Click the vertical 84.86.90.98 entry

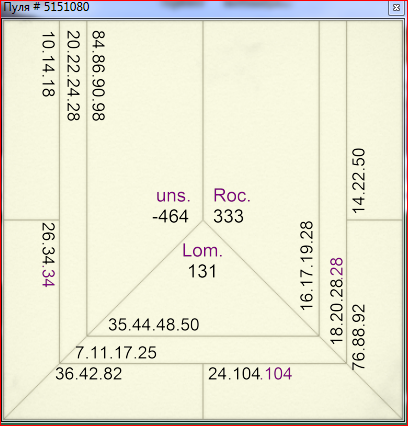pyautogui.click(x=99, y=76)
